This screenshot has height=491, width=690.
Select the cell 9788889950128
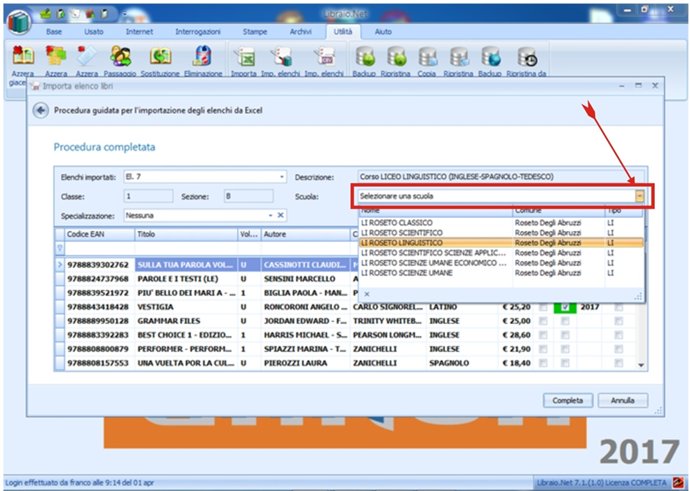click(99, 321)
